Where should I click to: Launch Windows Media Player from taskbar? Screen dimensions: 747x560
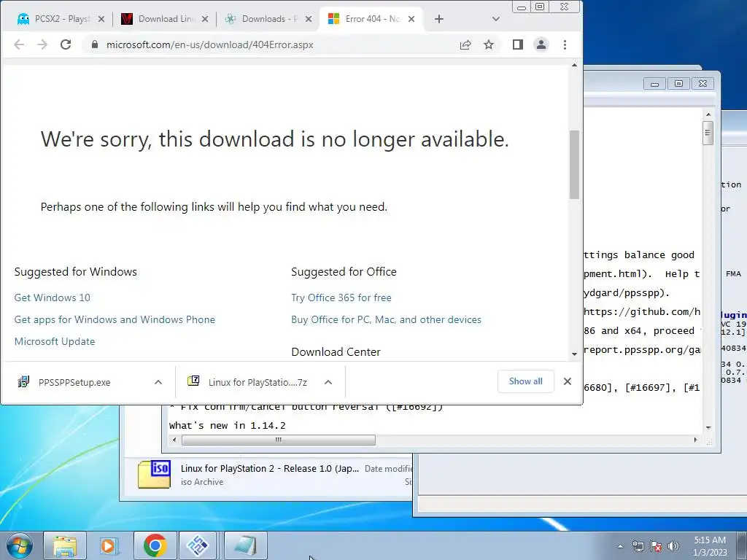click(x=109, y=545)
